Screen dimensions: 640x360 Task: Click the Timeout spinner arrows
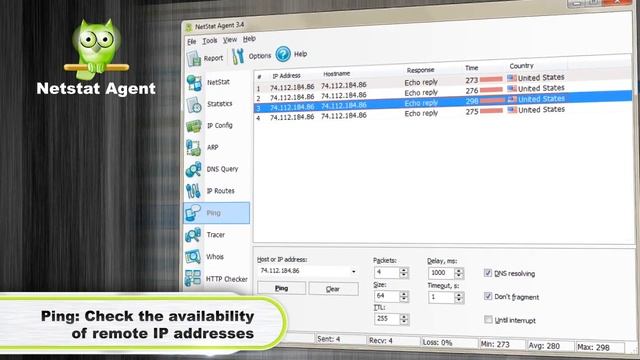(459, 298)
